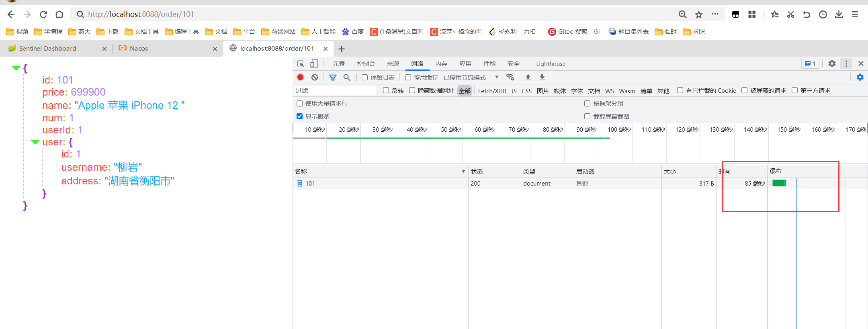
Task: Enable 使用大量请求行 checkbox
Action: pyautogui.click(x=299, y=103)
